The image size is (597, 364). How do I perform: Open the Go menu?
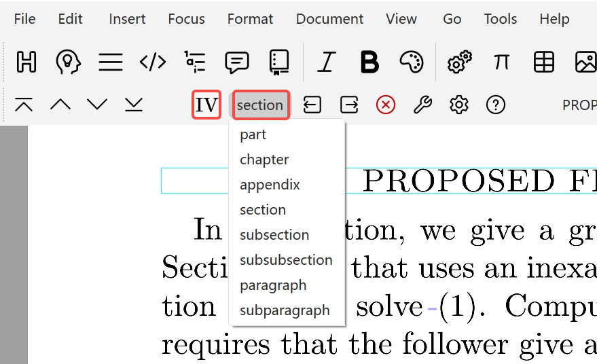tap(452, 19)
